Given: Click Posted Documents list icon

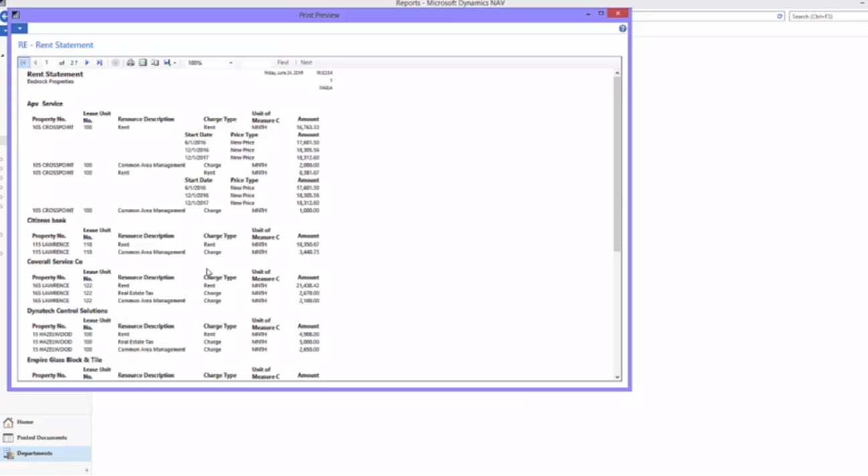Looking at the screenshot, I should coord(8,438).
